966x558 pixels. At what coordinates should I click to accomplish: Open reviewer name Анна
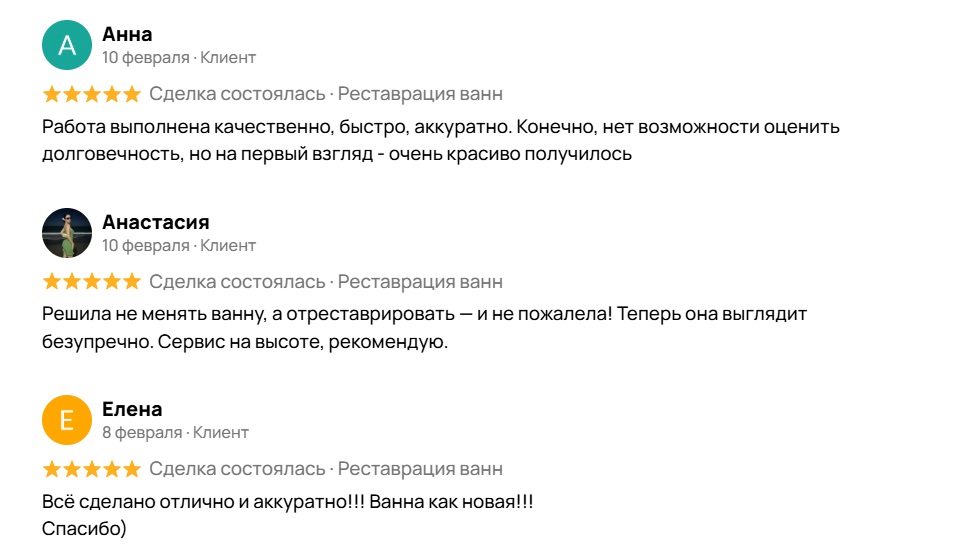(127, 35)
